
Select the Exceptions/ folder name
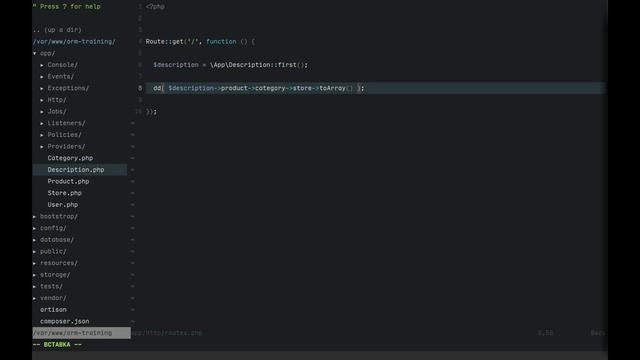tap(68, 88)
